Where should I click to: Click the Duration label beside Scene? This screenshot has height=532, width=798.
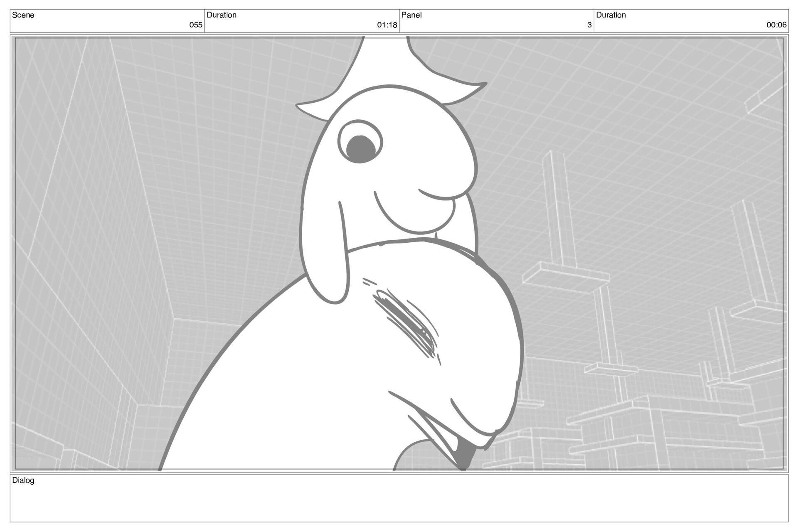(x=222, y=15)
